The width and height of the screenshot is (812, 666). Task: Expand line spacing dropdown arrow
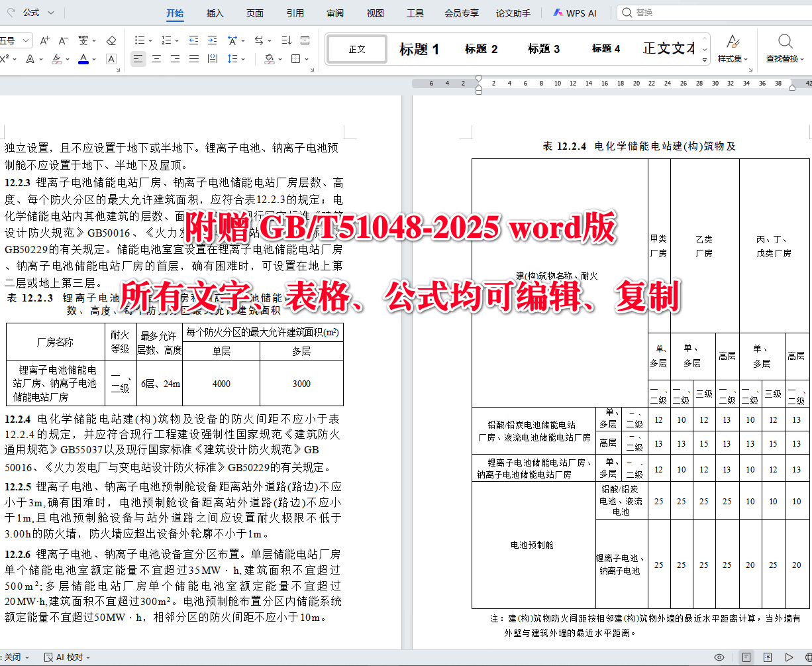point(243,59)
